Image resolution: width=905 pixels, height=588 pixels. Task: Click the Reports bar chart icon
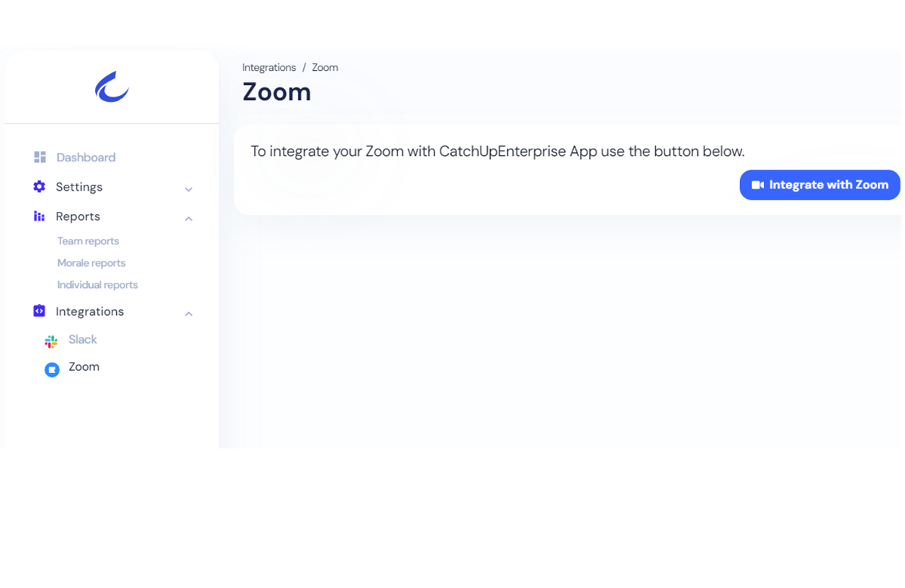click(x=39, y=216)
